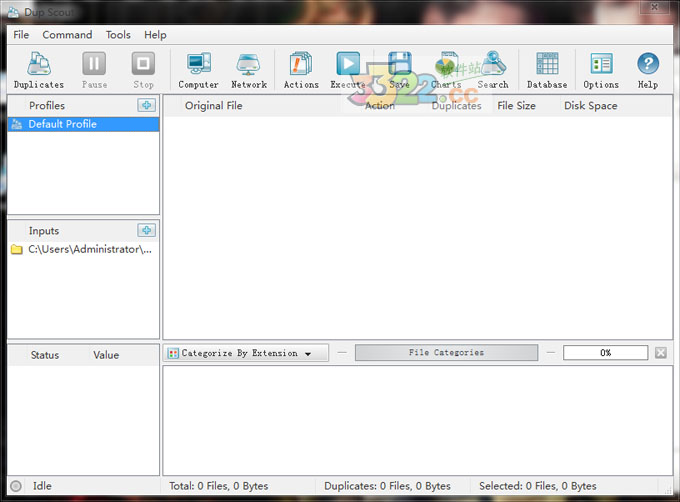Click the Idle status text
Image resolution: width=680 pixels, height=502 pixels.
tap(42, 486)
